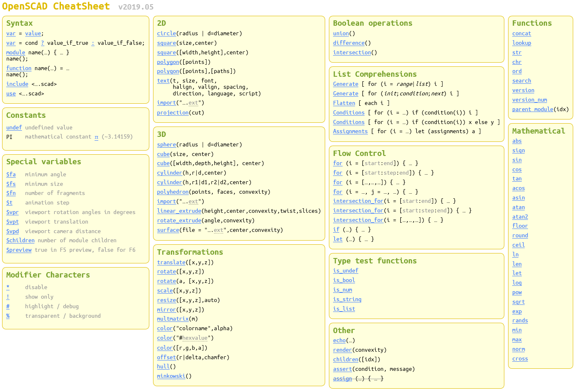579x392 pixels.
Task: Open the intersection link under Boolean operations
Action: tap(352, 53)
